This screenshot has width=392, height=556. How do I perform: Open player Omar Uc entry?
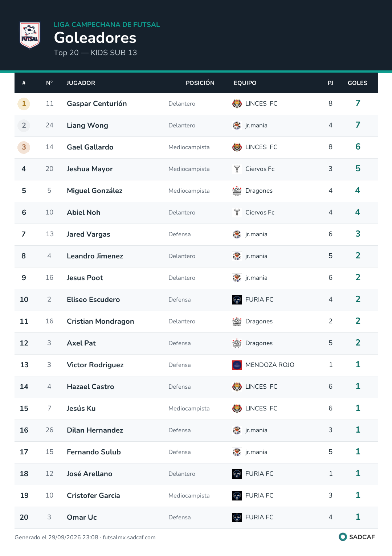(x=82, y=517)
